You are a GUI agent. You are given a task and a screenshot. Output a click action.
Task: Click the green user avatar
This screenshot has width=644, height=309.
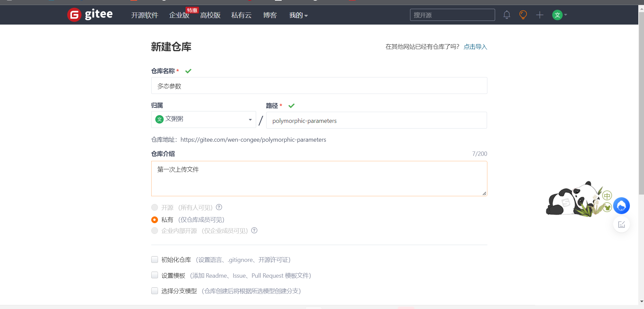click(557, 15)
